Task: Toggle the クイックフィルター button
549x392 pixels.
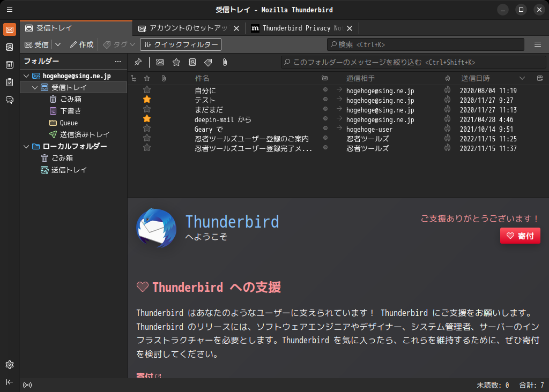Action: click(181, 44)
